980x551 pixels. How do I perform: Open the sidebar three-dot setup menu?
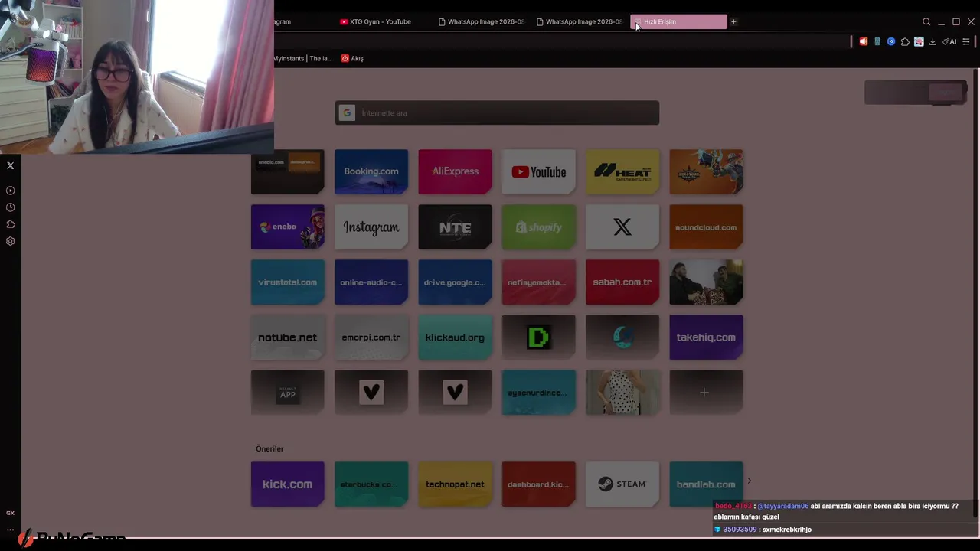coord(10,530)
